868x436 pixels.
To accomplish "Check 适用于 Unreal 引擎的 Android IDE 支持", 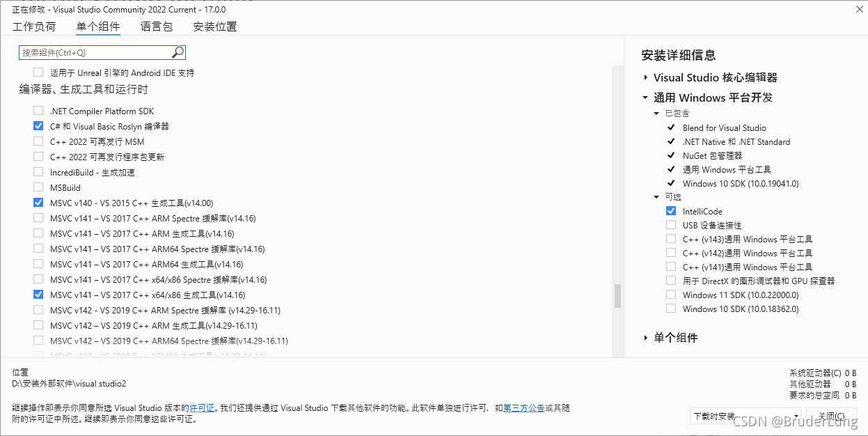I will [x=38, y=72].
